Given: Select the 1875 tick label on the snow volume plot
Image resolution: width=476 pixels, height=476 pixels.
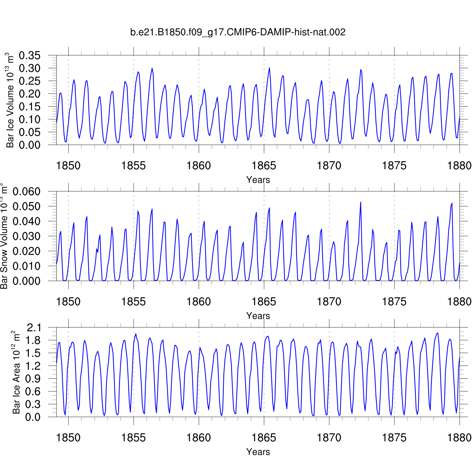Looking at the screenshot, I should pos(394,301).
